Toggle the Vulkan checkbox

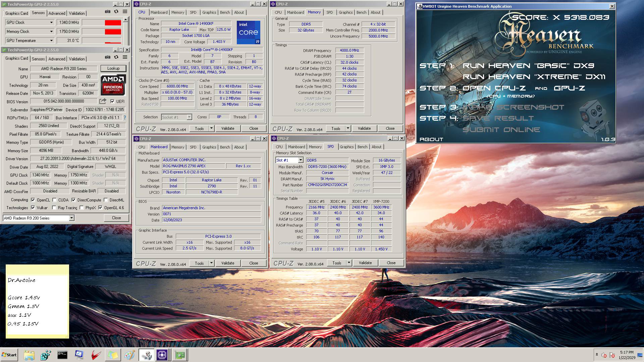33,208
